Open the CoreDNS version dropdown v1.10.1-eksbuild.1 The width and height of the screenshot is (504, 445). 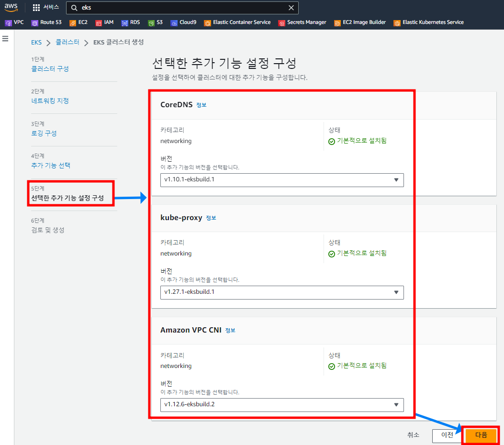point(282,180)
